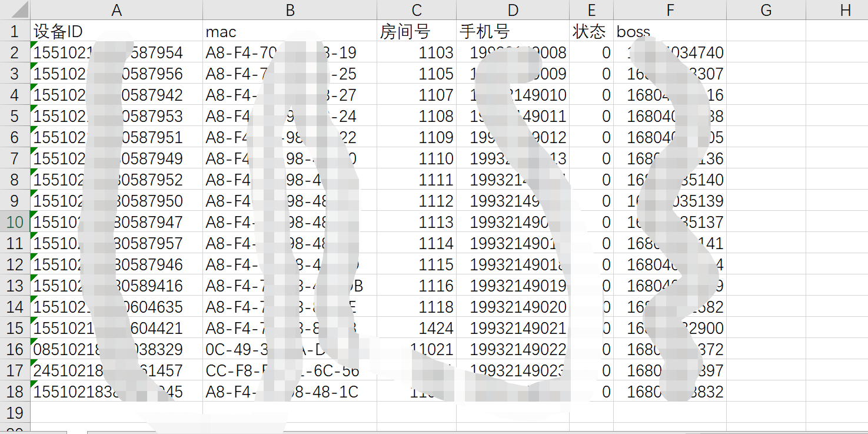The width and height of the screenshot is (868, 434).
Task: Click the mac header cell
Action: click(x=290, y=31)
